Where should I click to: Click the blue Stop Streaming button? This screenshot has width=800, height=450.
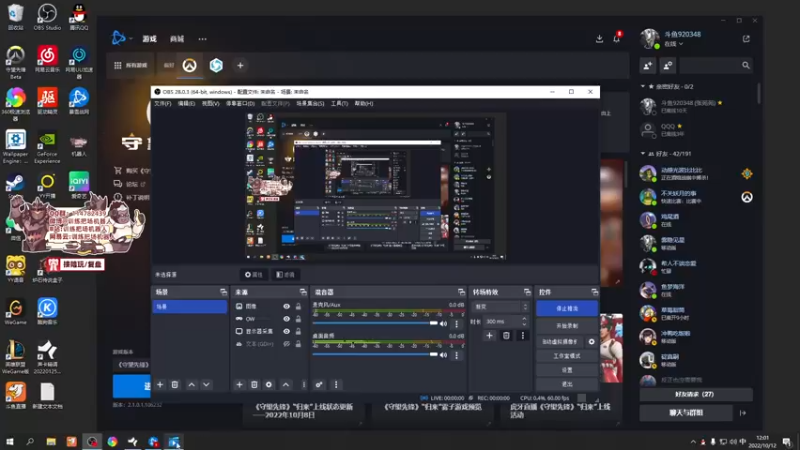click(x=567, y=308)
